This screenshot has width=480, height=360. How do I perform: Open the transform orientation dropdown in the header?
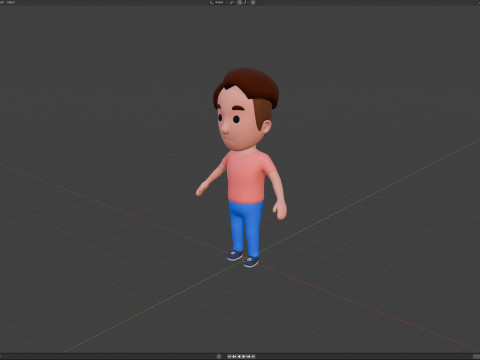(x=218, y=2)
